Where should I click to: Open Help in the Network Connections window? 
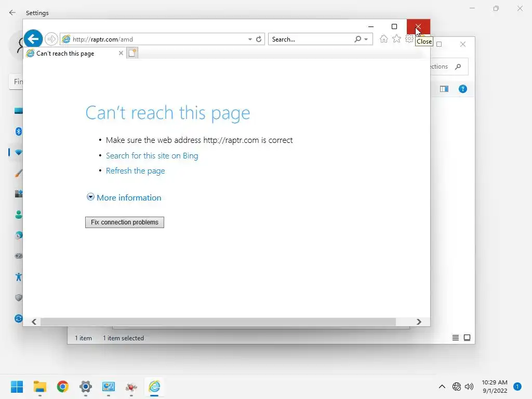tap(463, 89)
